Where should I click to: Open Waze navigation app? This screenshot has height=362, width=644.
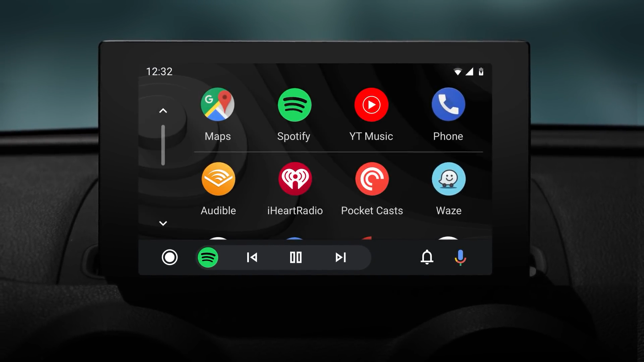(x=448, y=179)
